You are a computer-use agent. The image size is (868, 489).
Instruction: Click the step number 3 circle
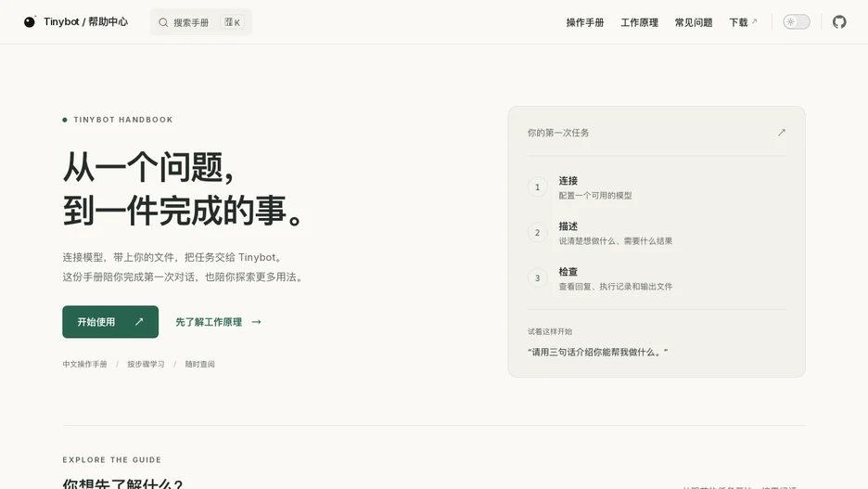(x=537, y=278)
